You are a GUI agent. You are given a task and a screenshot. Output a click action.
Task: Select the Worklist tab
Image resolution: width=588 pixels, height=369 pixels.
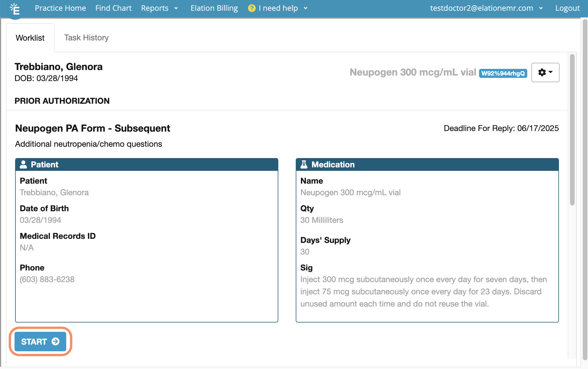[x=30, y=37]
